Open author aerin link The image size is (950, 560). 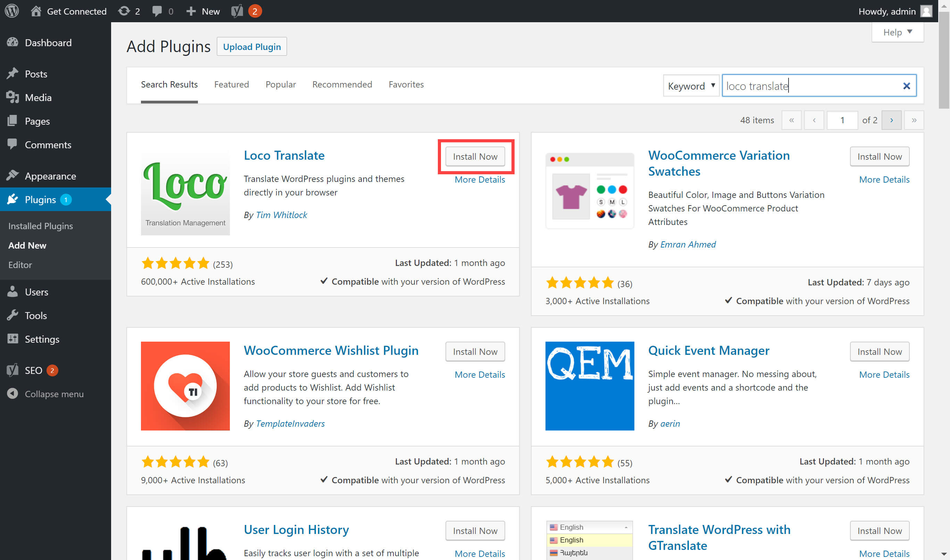coord(670,424)
